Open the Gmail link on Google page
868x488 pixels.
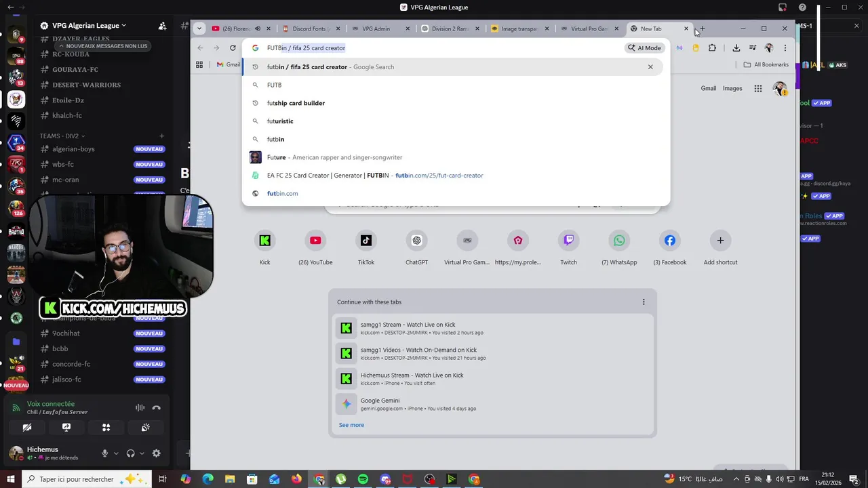(709, 88)
